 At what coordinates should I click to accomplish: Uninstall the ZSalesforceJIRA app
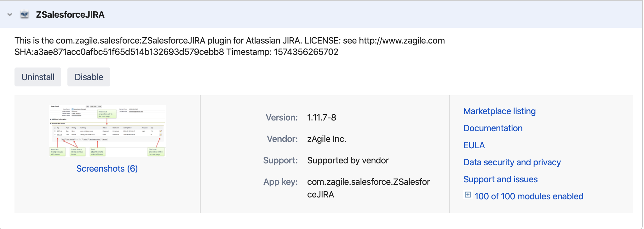pos(38,77)
